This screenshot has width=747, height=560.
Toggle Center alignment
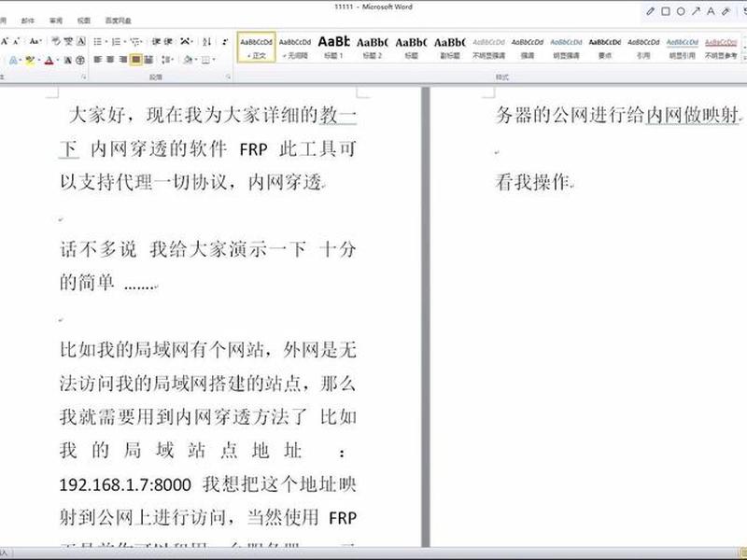[110, 60]
